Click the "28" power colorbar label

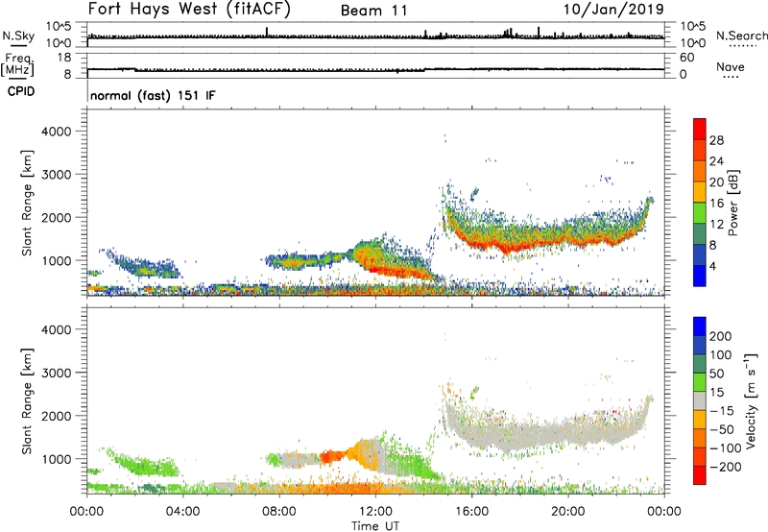tap(716, 140)
